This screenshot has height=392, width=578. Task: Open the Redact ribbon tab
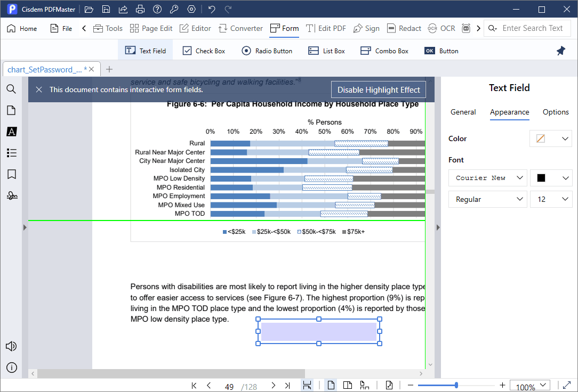(404, 28)
